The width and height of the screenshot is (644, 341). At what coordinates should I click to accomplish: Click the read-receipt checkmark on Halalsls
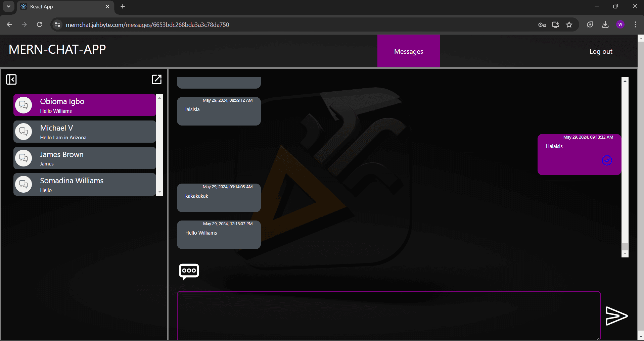pyautogui.click(x=607, y=160)
